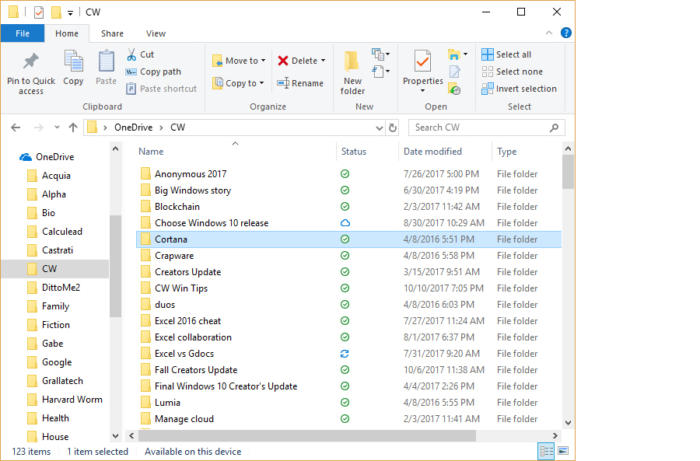Screen dimensions: 700x461
Task: Click CW in the address breadcrumb
Action: [x=178, y=128]
